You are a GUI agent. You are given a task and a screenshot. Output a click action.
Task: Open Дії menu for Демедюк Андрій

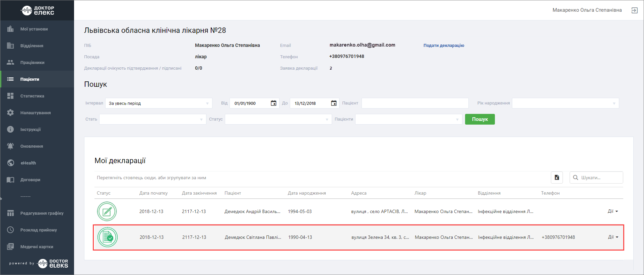[x=613, y=211]
